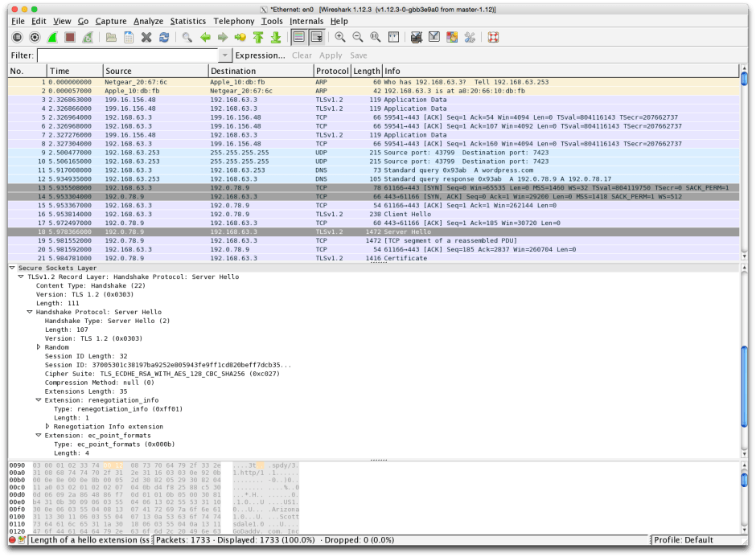Jump to the last packet

click(x=275, y=37)
